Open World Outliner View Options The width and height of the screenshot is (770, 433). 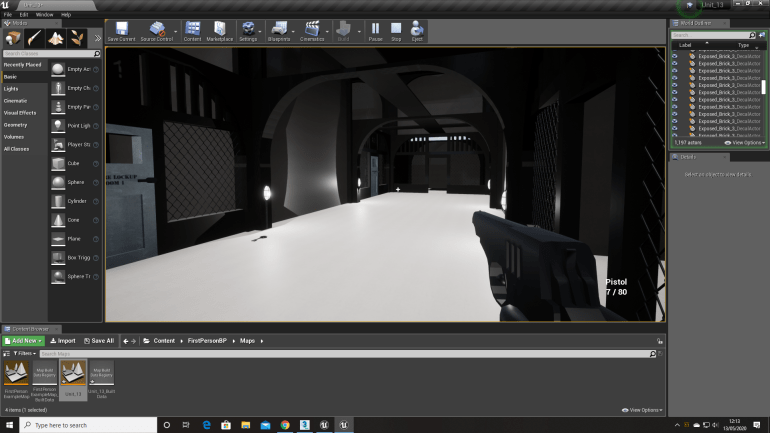(x=744, y=143)
